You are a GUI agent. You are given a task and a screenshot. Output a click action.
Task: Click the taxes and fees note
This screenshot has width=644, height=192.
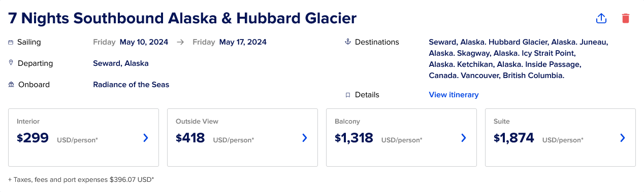[x=81, y=179]
